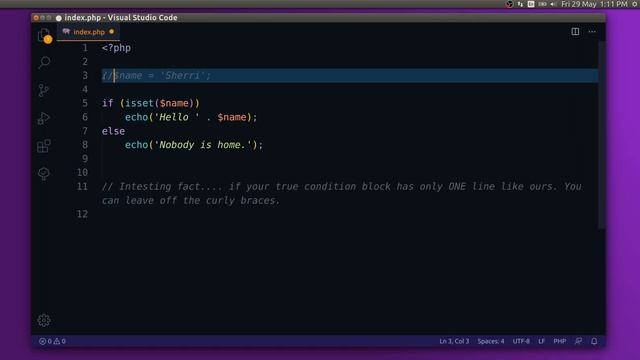Open the network indicator in top bar
The width and height of the screenshot is (640, 360).
coord(520,4)
